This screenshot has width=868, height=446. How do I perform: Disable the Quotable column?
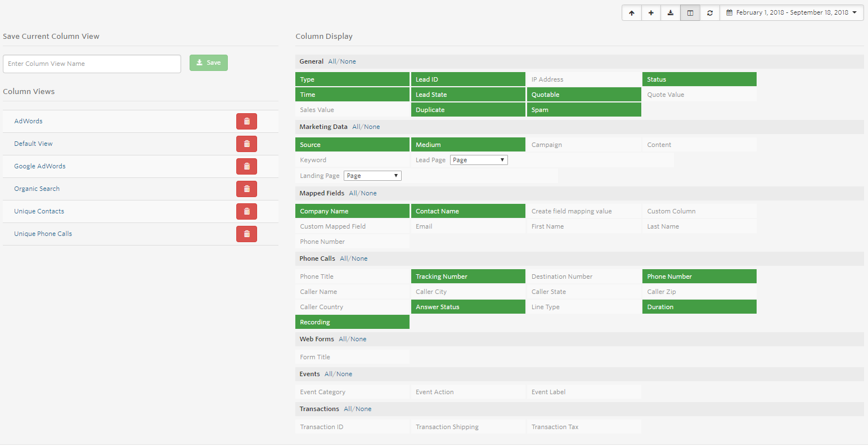coord(584,94)
